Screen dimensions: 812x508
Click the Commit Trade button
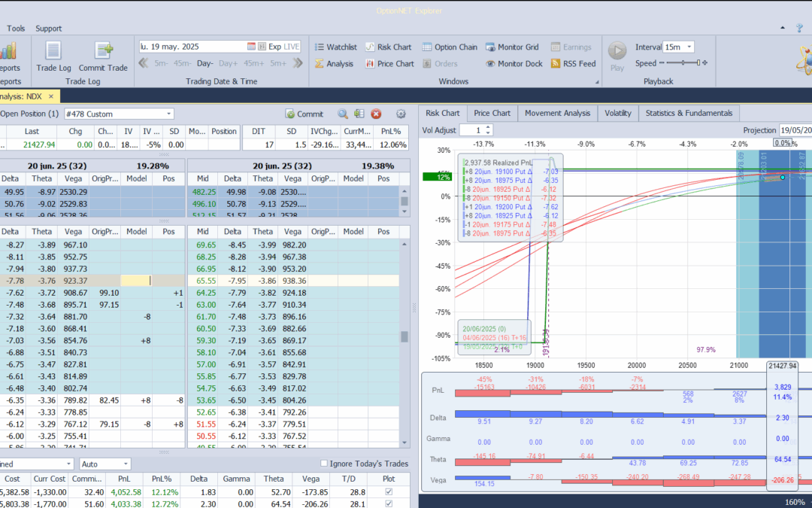pyautogui.click(x=103, y=56)
